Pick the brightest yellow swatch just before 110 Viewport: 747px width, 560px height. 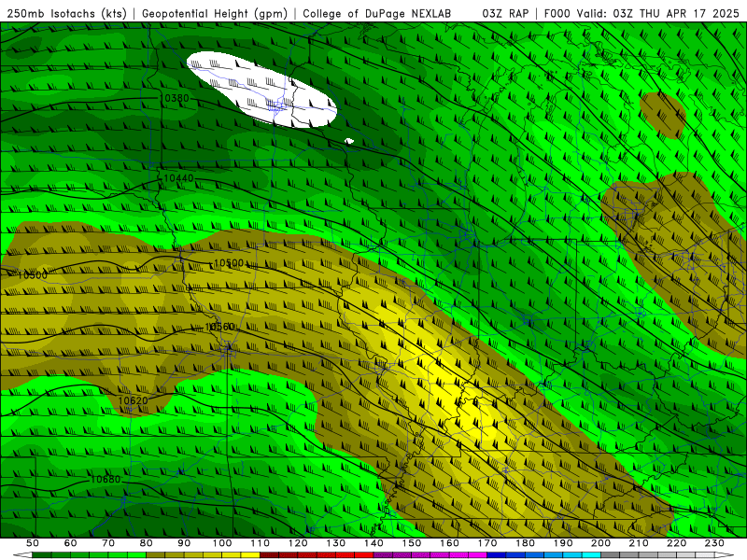250,555
